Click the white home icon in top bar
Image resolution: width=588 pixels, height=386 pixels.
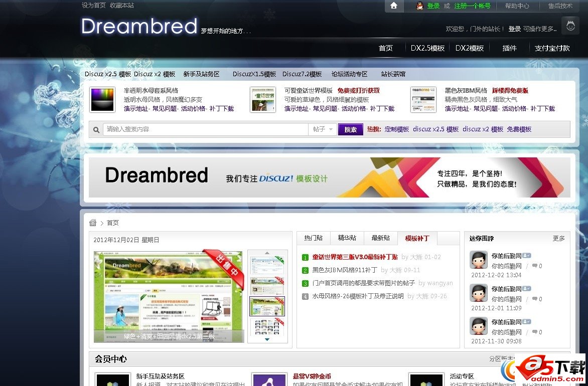tap(394, 6)
